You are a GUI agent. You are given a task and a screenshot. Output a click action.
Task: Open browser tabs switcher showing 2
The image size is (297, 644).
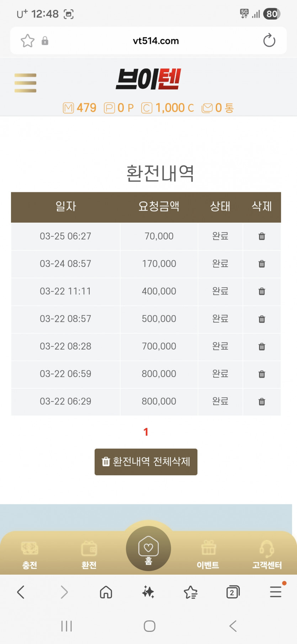pos(233,592)
